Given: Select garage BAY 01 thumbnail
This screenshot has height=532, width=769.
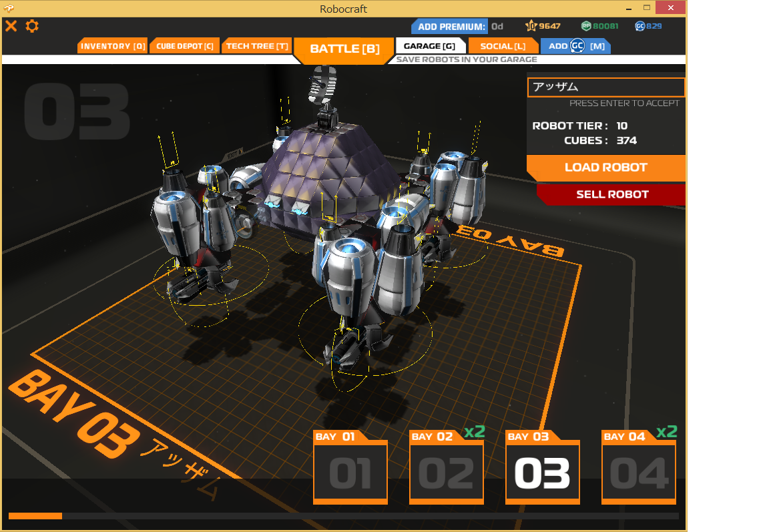Looking at the screenshot, I should 350,467.
